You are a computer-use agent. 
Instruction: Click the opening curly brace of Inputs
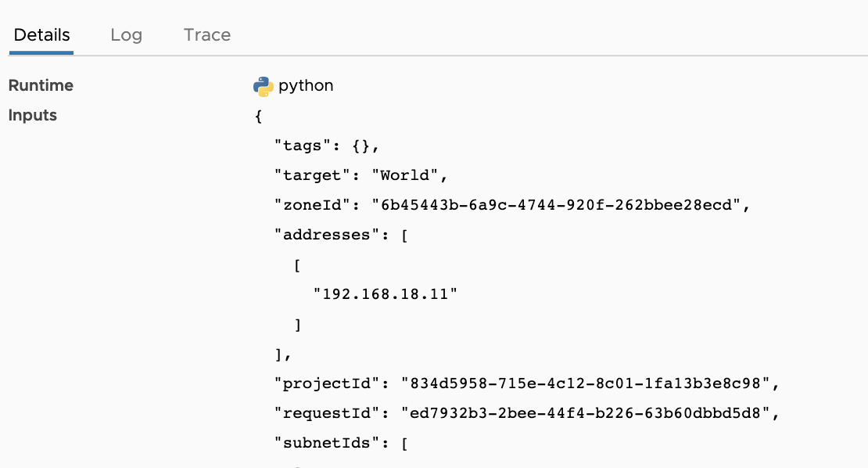[x=258, y=116]
